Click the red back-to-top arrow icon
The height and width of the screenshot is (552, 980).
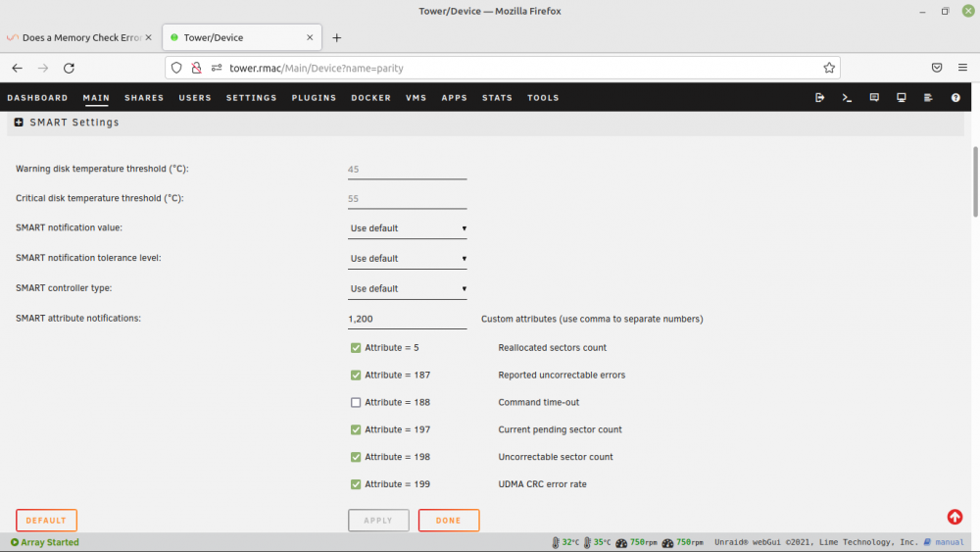[955, 517]
